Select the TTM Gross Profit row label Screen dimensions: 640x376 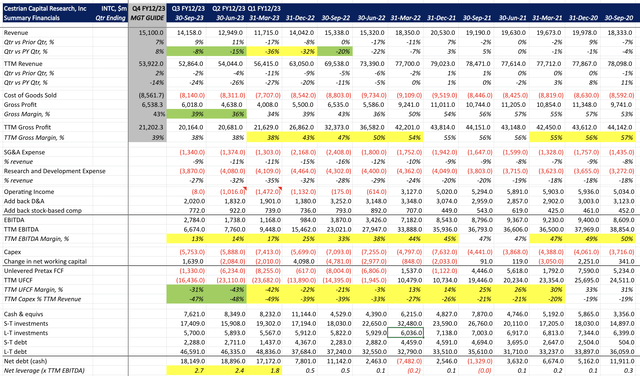point(27,127)
